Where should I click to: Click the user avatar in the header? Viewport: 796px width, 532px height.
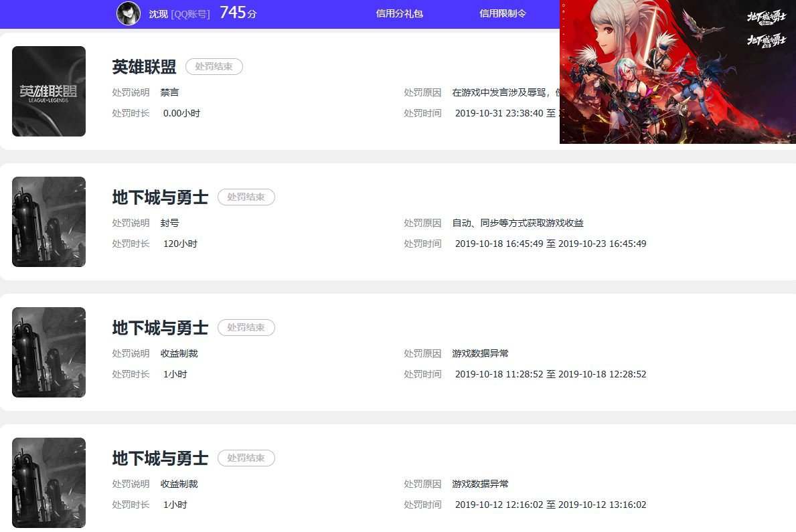pyautogui.click(x=129, y=13)
